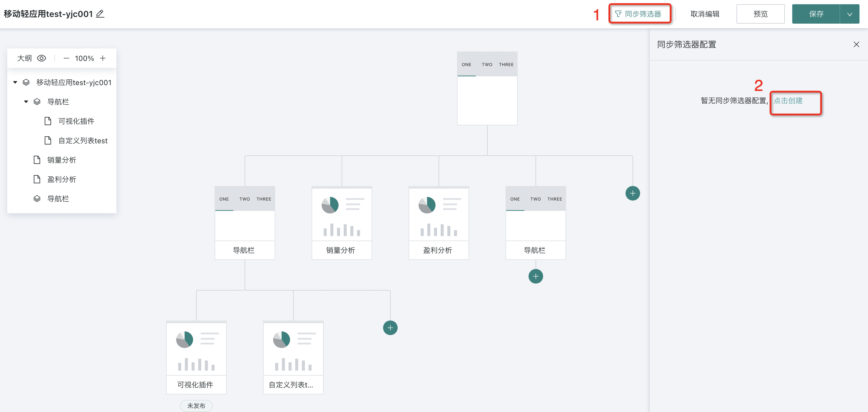868x412 pixels.
Task: Select the left 导航栏 node card
Action: (x=245, y=223)
